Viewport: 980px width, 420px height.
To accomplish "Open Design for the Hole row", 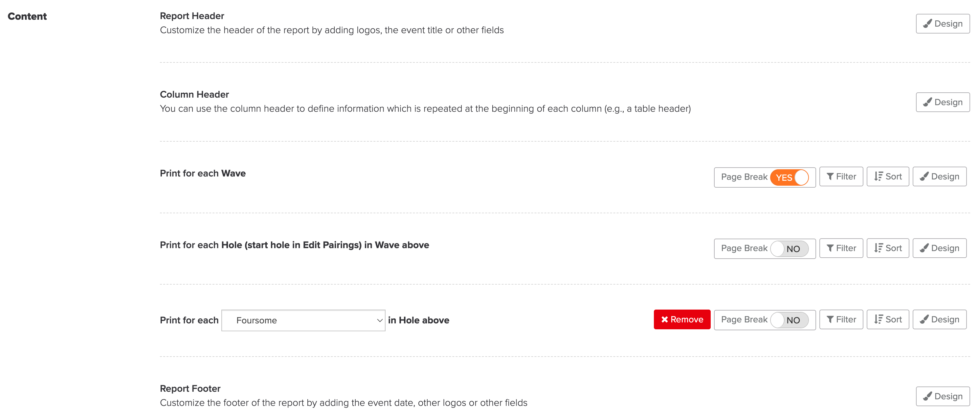I will click(939, 248).
